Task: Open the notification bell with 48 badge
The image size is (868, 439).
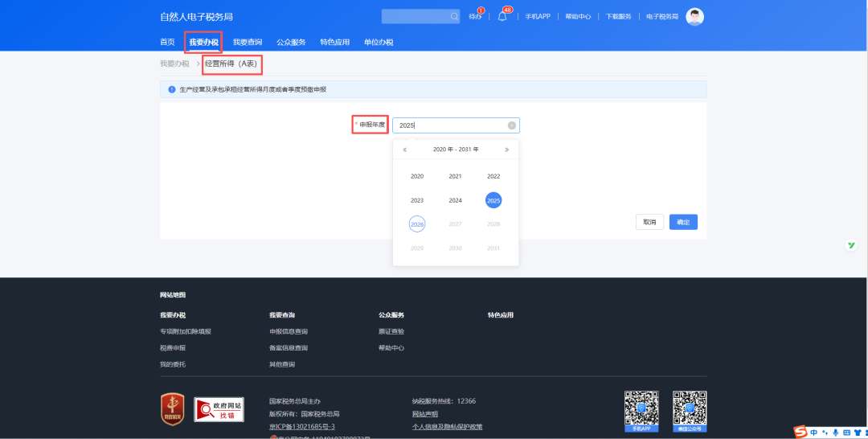Action: (x=502, y=16)
